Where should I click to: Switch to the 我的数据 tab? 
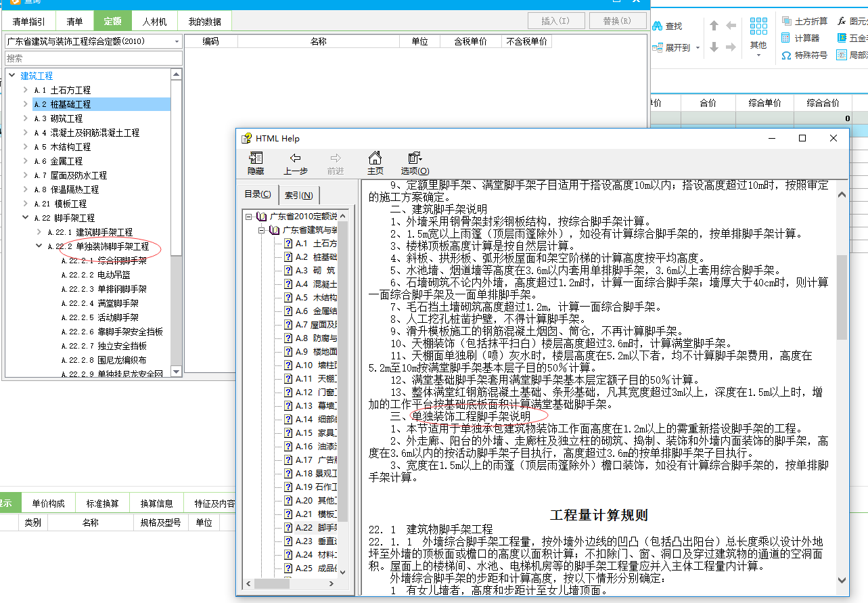[205, 22]
